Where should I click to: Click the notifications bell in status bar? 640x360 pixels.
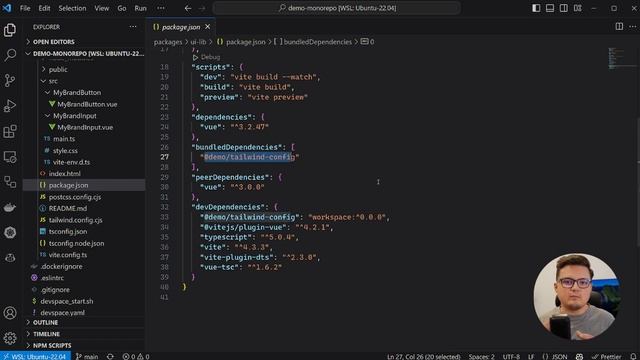click(x=633, y=356)
